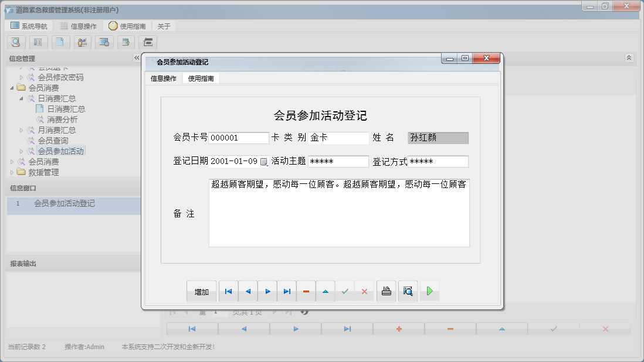This screenshot has width=644, height=362.
Task: Open print preview in the registration dialog
Action: pos(408,291)
